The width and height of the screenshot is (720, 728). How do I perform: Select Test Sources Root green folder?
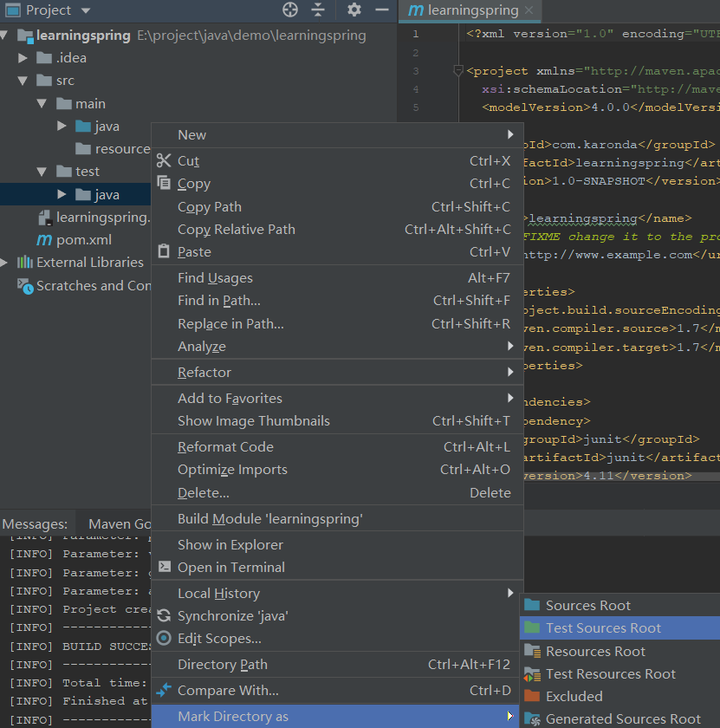(x=603, y=627)
